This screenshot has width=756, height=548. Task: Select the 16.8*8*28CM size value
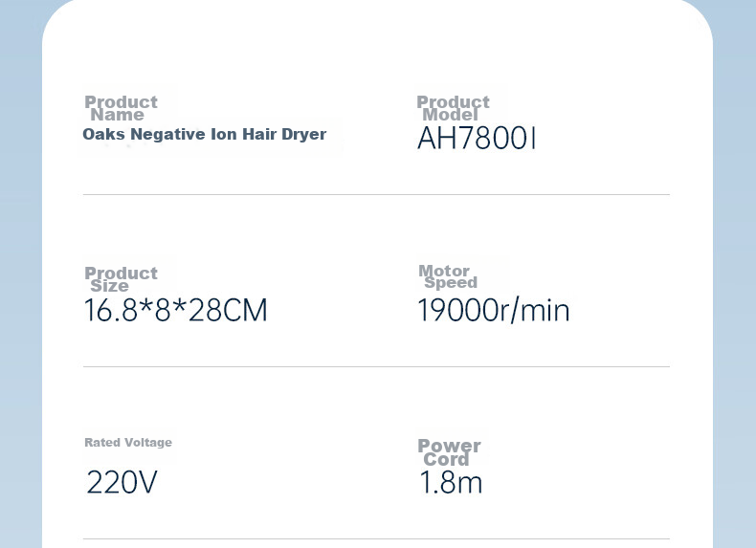(175, 310)
